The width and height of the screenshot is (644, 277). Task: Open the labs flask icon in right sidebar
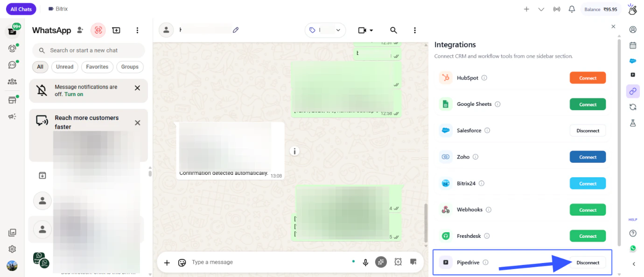pos(633,123)
